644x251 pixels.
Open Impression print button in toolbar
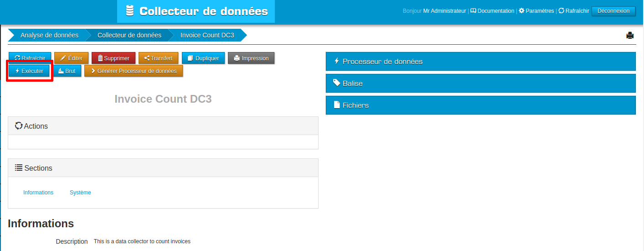[251, 58]
